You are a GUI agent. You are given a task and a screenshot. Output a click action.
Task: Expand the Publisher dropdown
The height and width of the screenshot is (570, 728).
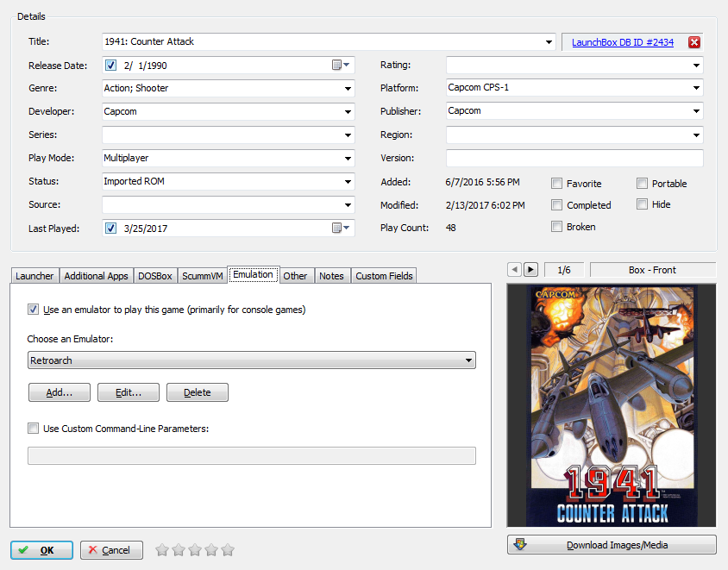tap(696, 111)
